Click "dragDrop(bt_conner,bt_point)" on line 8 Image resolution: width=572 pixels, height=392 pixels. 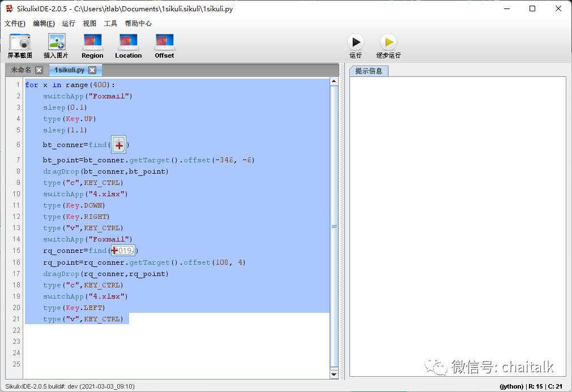(106, 171)
